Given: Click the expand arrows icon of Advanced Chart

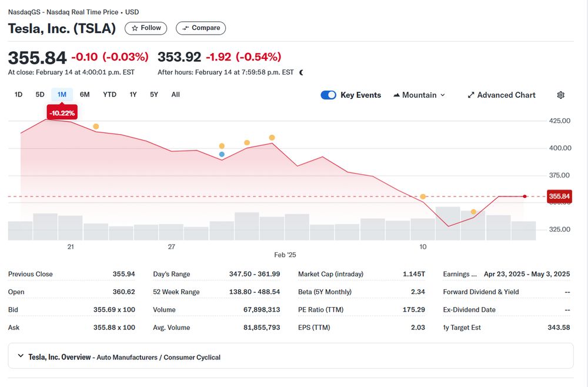Looking at the screenshot, I should click(x=471, y=95).
